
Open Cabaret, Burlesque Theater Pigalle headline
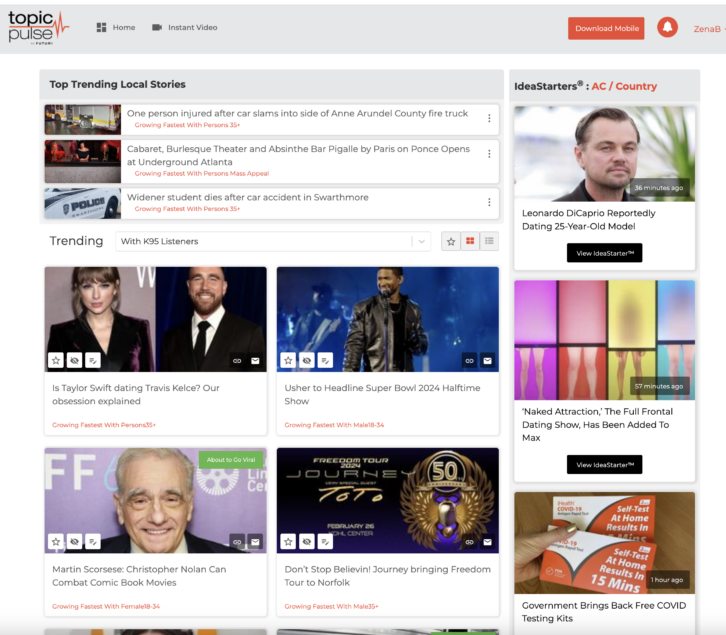298,155
